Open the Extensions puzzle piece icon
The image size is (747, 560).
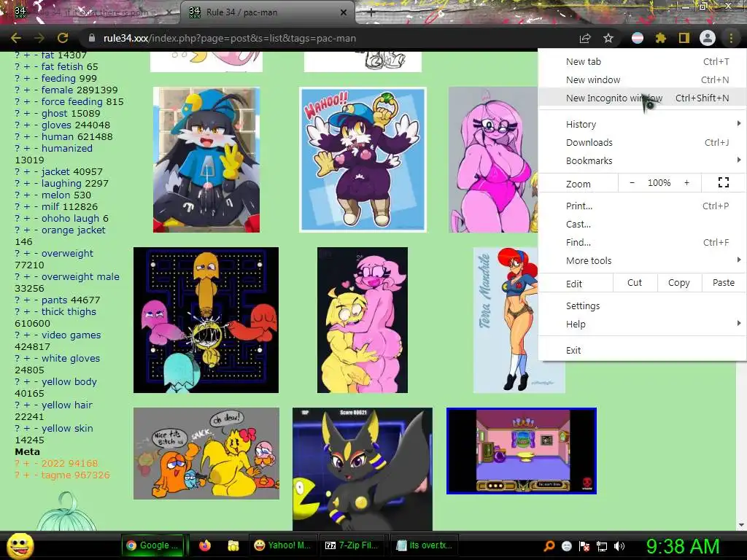[660, 38]
